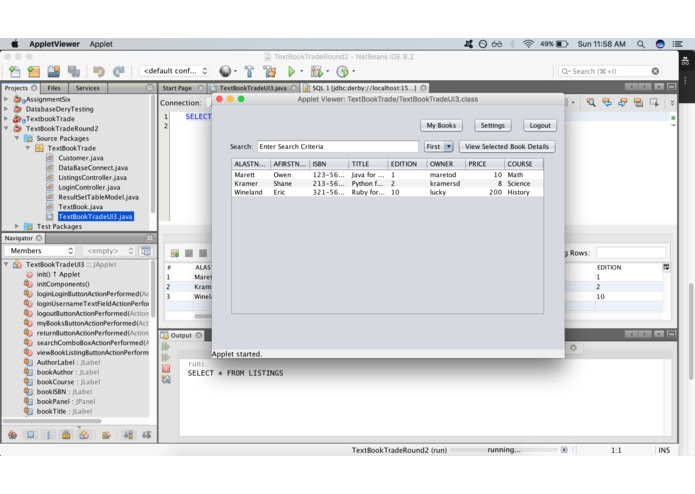Click sort icon at Navigator bottom right

(x=146, y=435)
